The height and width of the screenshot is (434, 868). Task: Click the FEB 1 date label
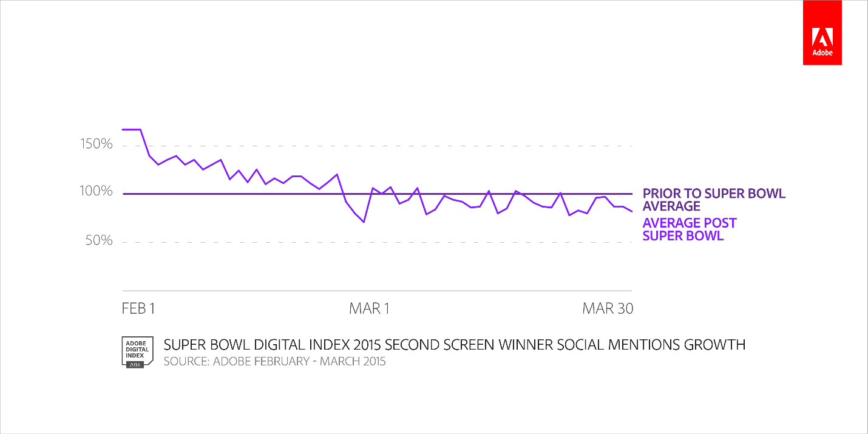[x=138, y=308]
